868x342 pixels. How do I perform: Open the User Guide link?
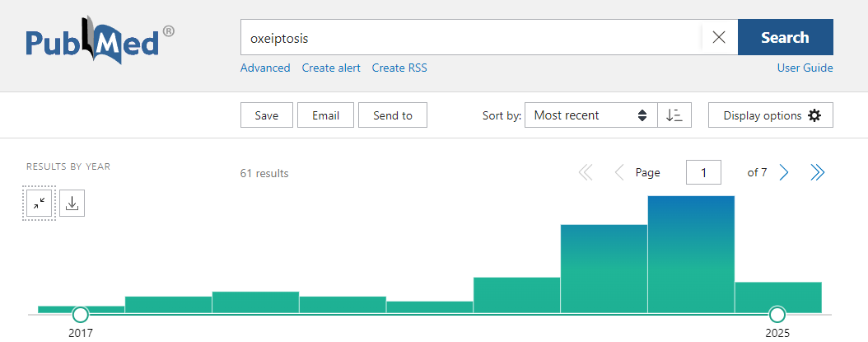click(805, 68)
